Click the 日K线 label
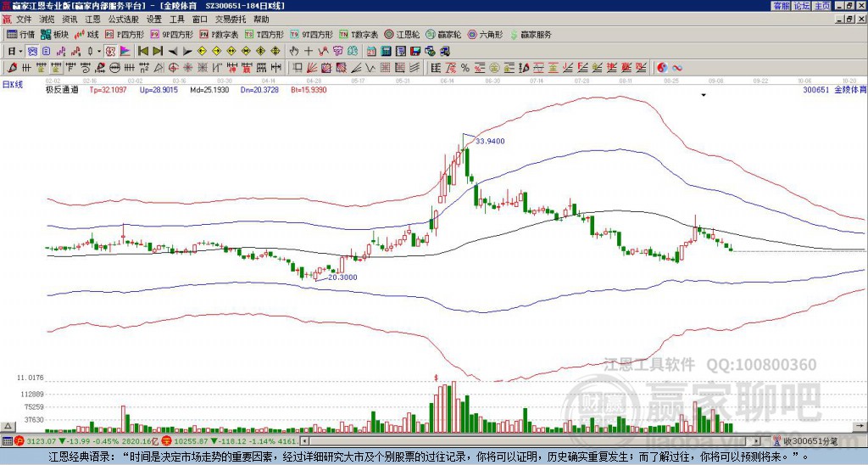868x465 pixels. (x=12, y=85)
